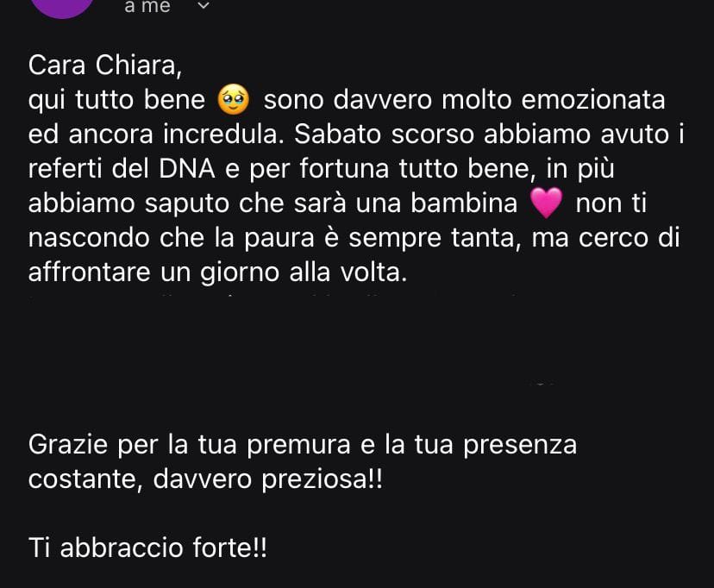Expand recipient details chevron next to 'a me'
This screenshot has height=588, width=714.
point(204,5)
